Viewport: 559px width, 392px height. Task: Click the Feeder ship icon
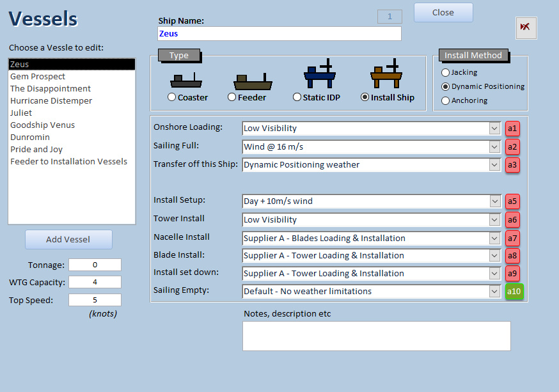click(253, 82)
